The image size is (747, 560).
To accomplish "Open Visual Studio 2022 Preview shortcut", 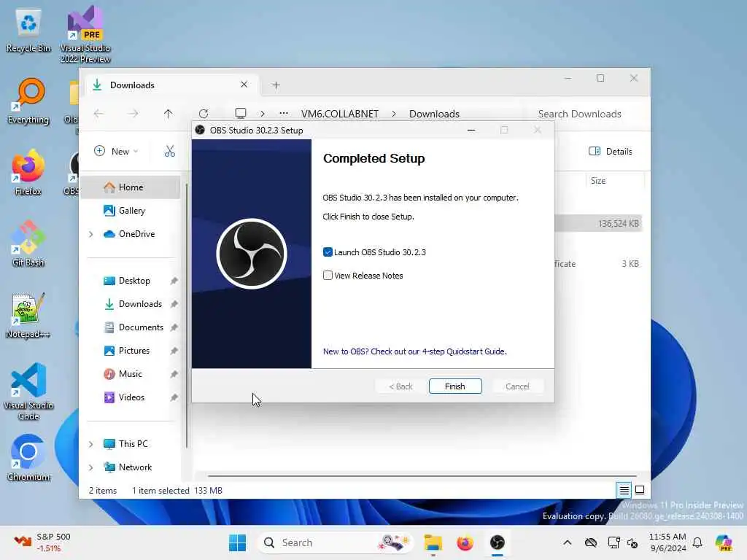I will pos(85,34).
